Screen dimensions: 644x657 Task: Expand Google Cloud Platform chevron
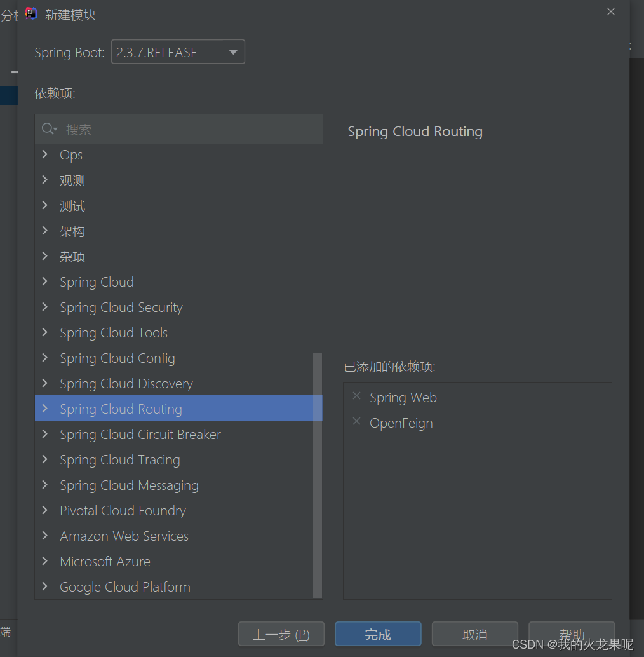pos(45,586)
